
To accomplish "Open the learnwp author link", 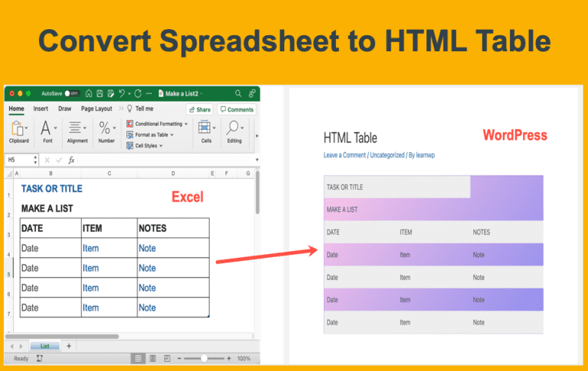I will point(426,155).
